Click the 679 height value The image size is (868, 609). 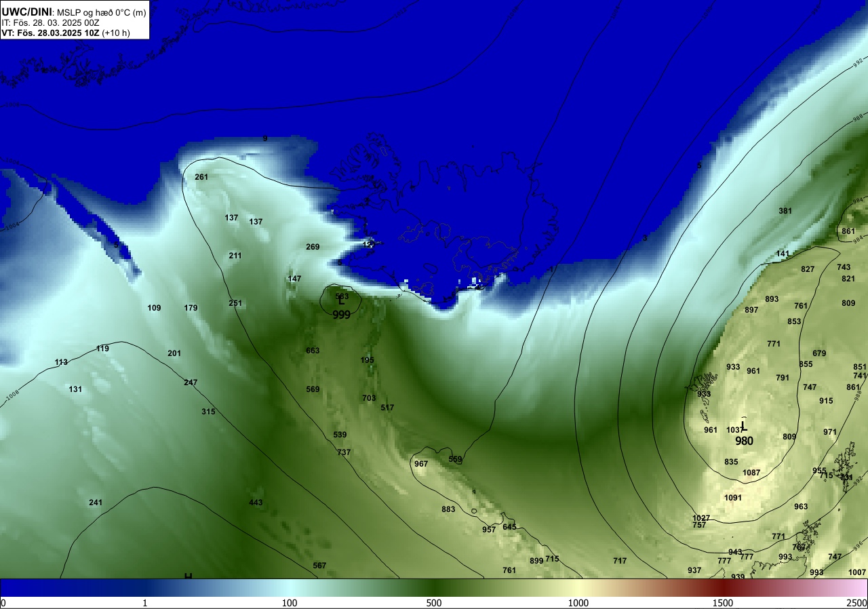tap(819, 353)
